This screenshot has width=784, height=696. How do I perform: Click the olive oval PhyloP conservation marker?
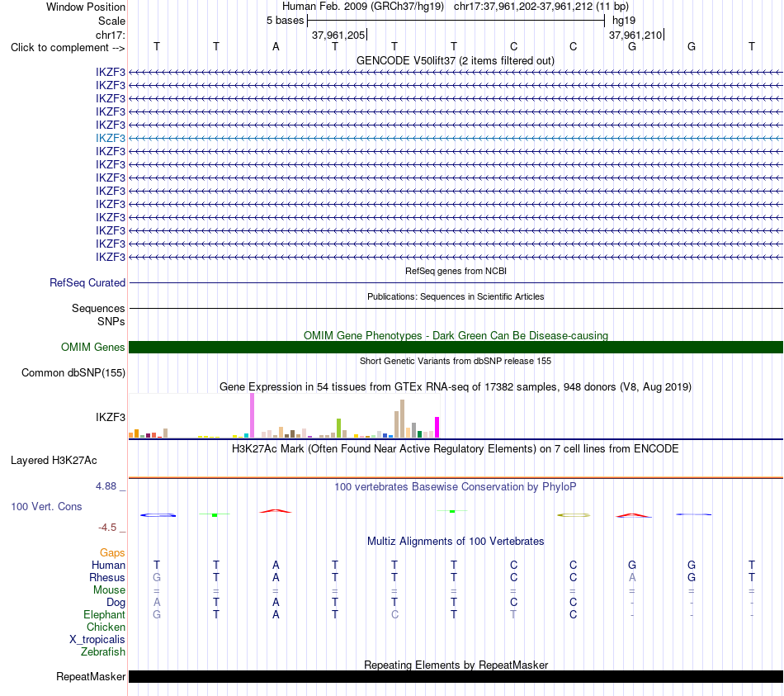[x=574, y=515]
